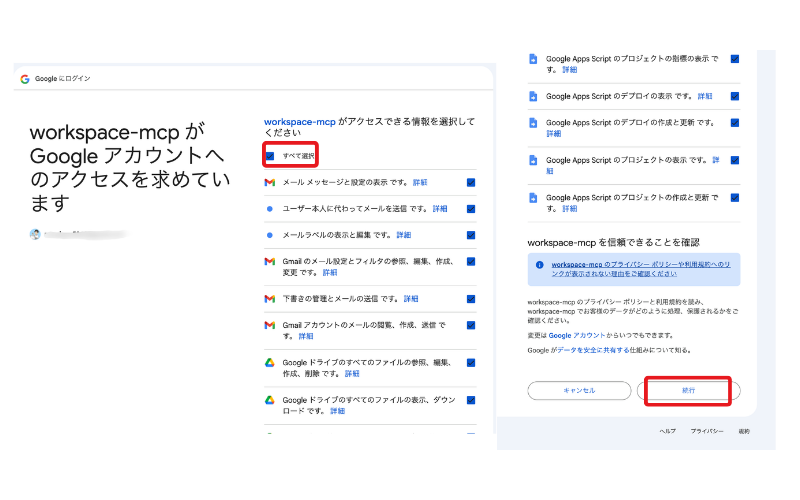Uncheck Apps Script 'プロジェクトの表示' permission
This screenshot has height=500, width=800.
point(735,161)
